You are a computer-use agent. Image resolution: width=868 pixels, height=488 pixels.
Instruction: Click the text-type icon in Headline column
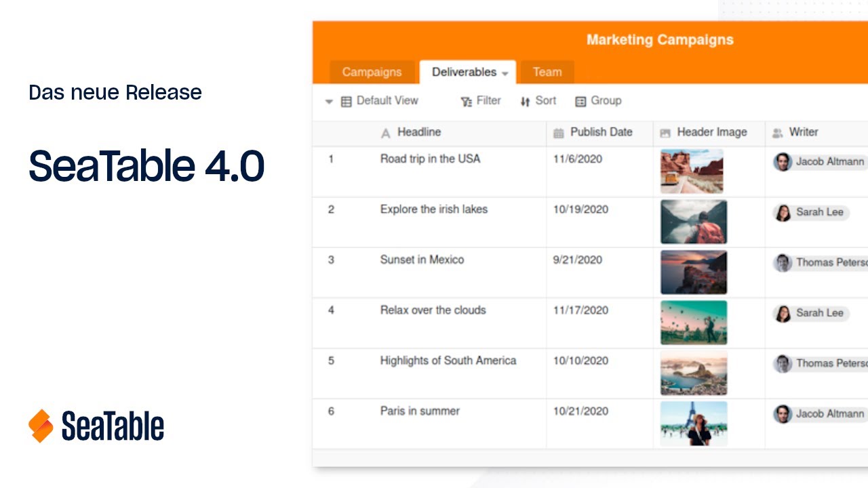coord(386,134)
